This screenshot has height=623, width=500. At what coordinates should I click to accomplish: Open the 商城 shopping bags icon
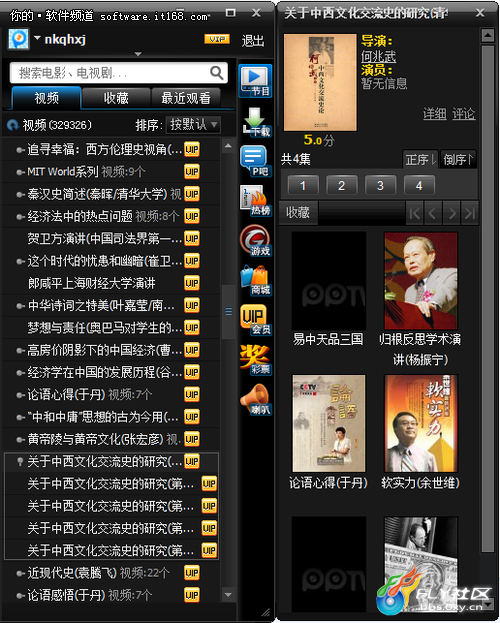[x=256, y=280]
